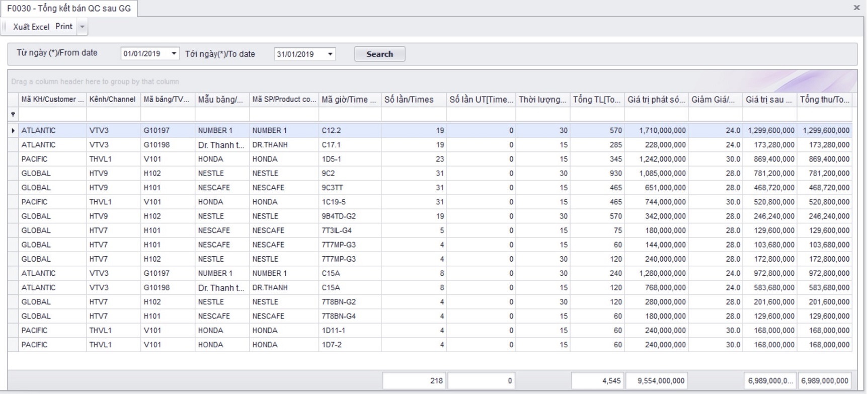This screenshot has height=394, width=868.
Task: Click the 1C19-5 time code cell
Action: [350, 202]
